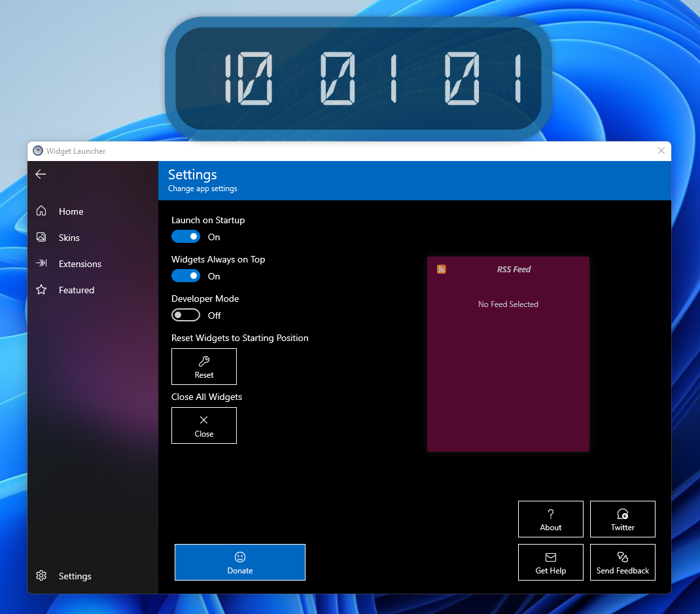Viewport: 700px width, 614px height.
Task: Enable Developer Mode
Action: pos(185,314)
